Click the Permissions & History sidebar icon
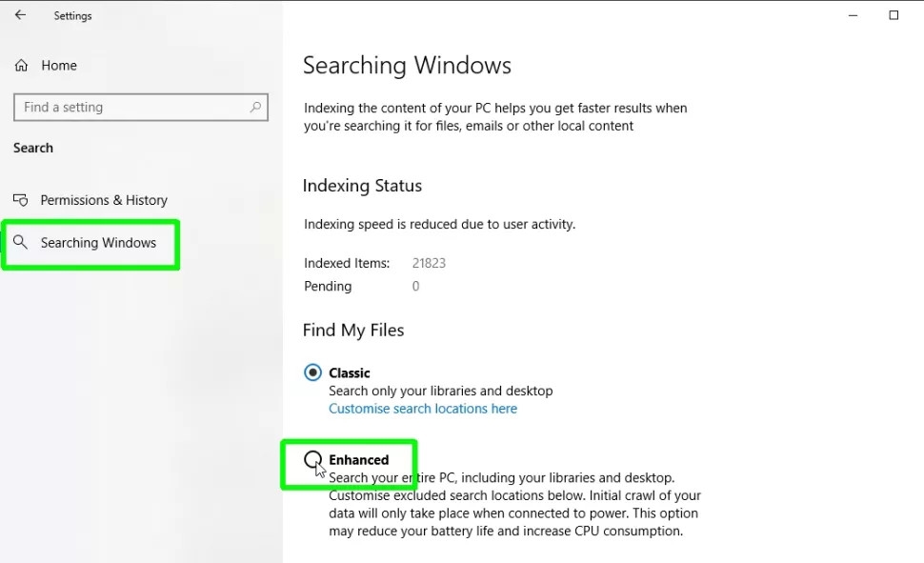 tap(20, 200)
